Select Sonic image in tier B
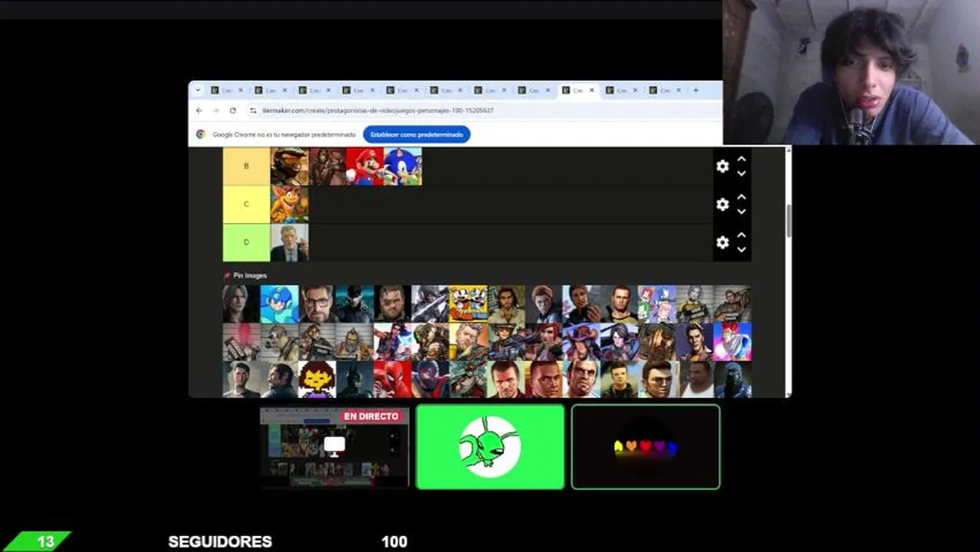Screen dimensions: 980x552 point(403,166)
